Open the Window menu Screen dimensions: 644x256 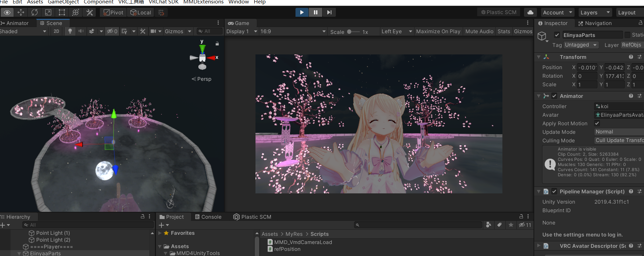coord(238,2)
